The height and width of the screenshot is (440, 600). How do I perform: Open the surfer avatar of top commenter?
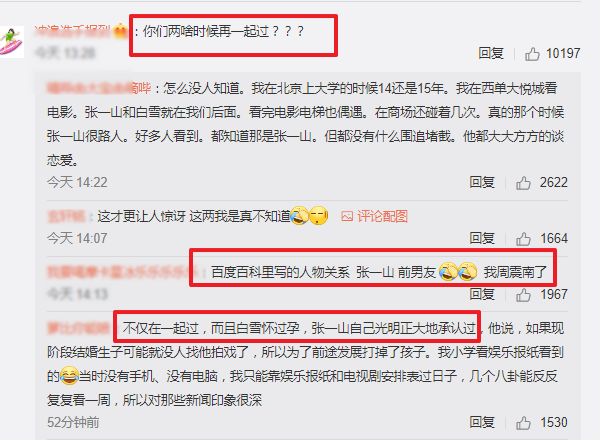tap(11, 42)
